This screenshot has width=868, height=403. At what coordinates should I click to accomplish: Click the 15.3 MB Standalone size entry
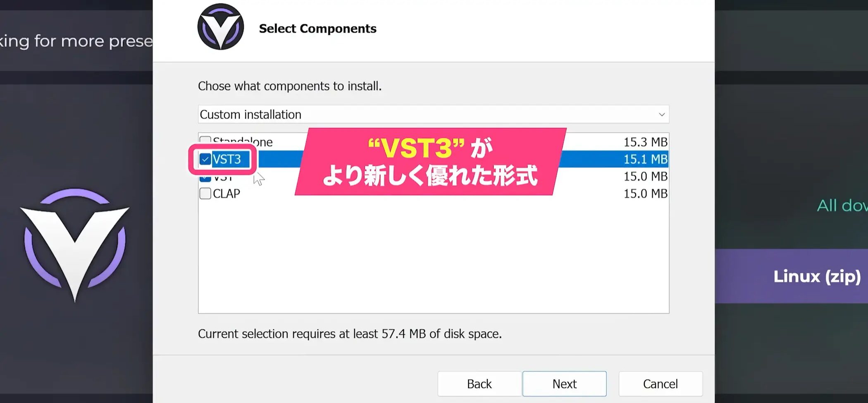click(x=645, y=142)
